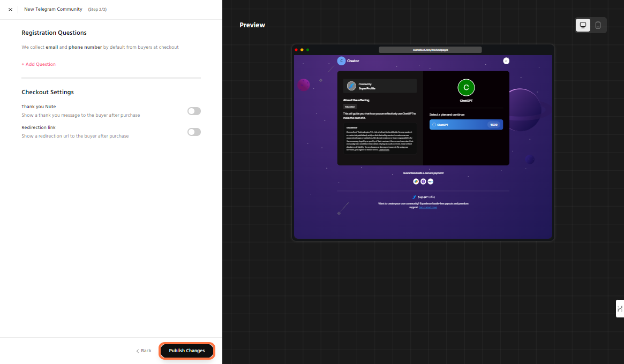Publish the changes
624x364 pixels.
pos(186,351)
